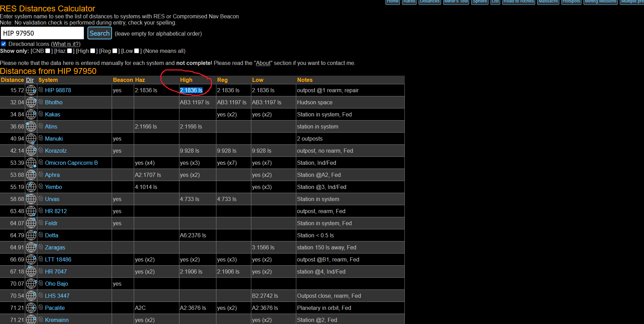Copy the HR 8212 system name icon
Viewport: 644px width, 324px height.
[41, 211]
